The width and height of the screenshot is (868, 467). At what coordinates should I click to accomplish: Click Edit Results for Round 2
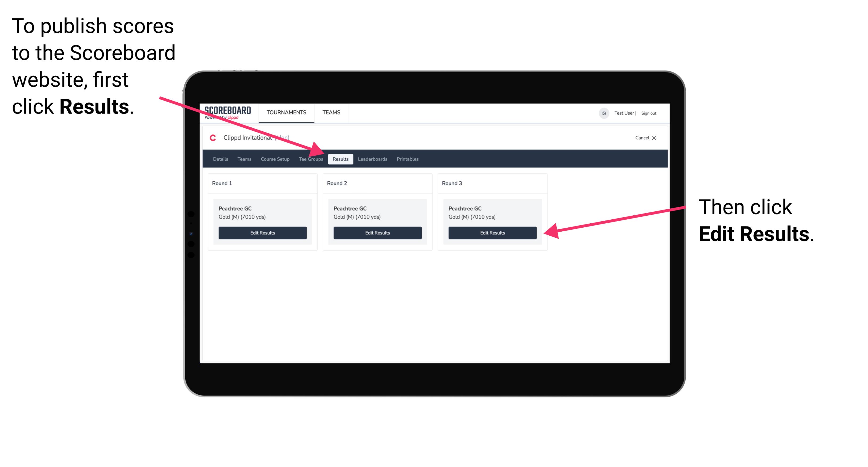pyautogui.click(x=377, y=232)
